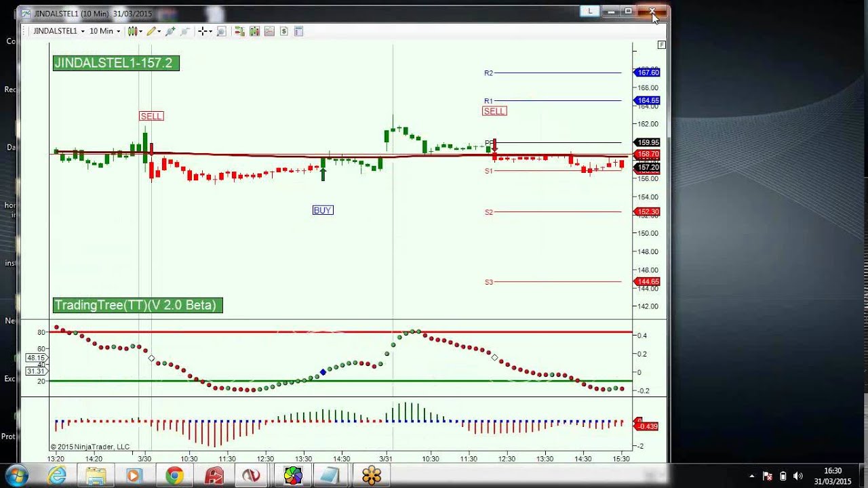This screenshot has width=868, height=488.
Task: Open File Explorer from taskbar
Action: point(96,476)
